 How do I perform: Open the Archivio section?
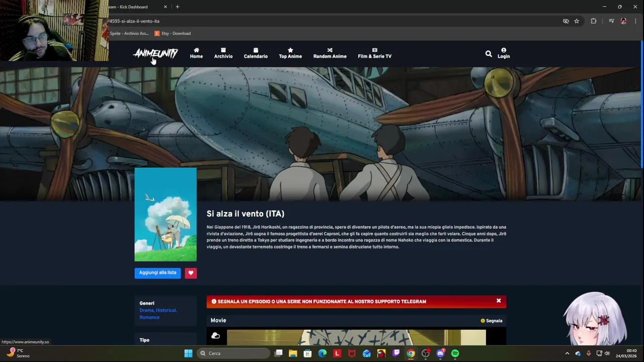223,53
